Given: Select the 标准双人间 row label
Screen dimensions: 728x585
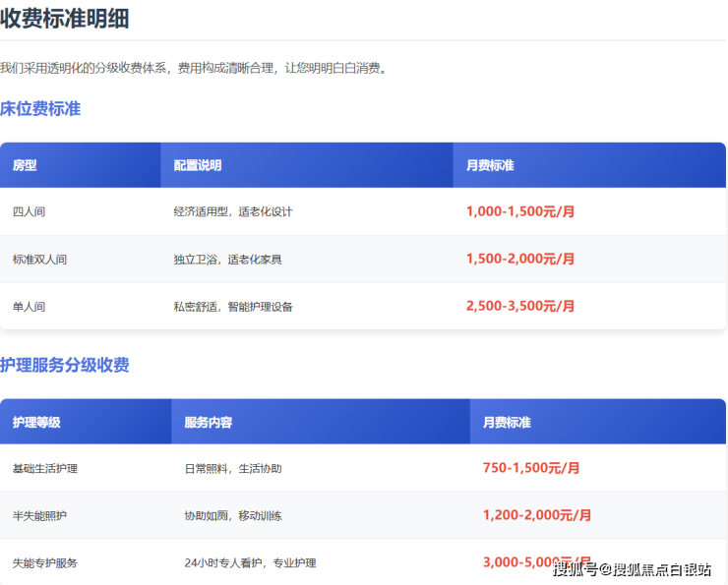Looking at the screenshot, I should point(39,260).
